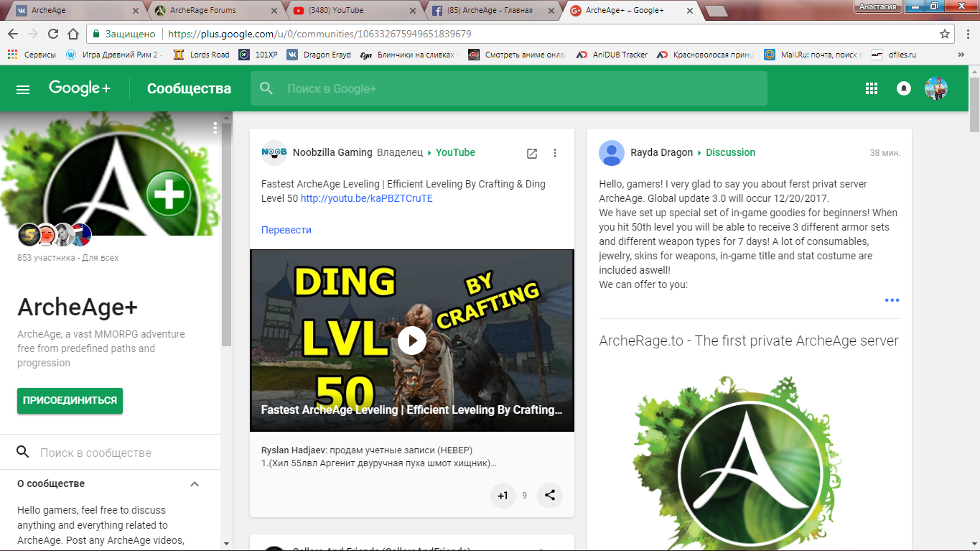This screenshot has width=980, height=551.
Task: Click the Ryslan Hadjaev comment text
Action: pyautogui.click(x=379, y=457)
